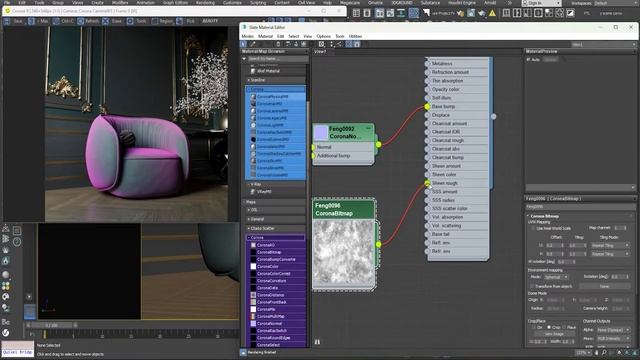Click the Base bump input socket
The width and height of the screenshot is (640, 360).
[427, 107]
